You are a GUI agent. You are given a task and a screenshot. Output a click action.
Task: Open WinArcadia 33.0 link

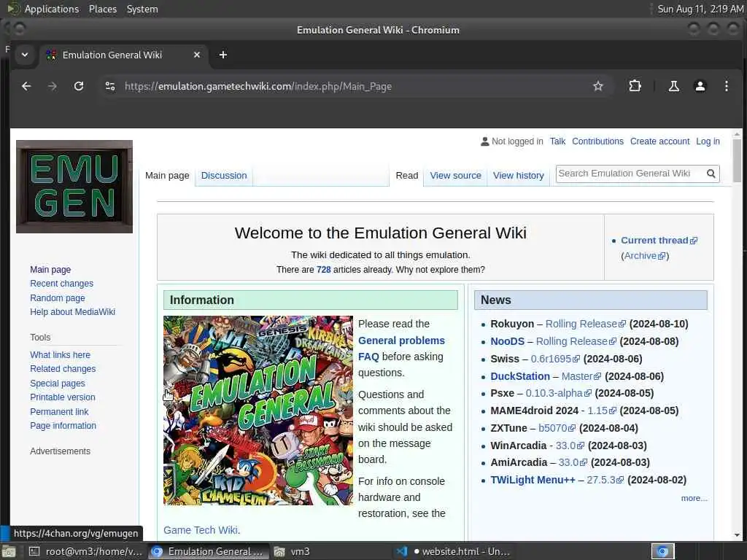click(570, 446)
